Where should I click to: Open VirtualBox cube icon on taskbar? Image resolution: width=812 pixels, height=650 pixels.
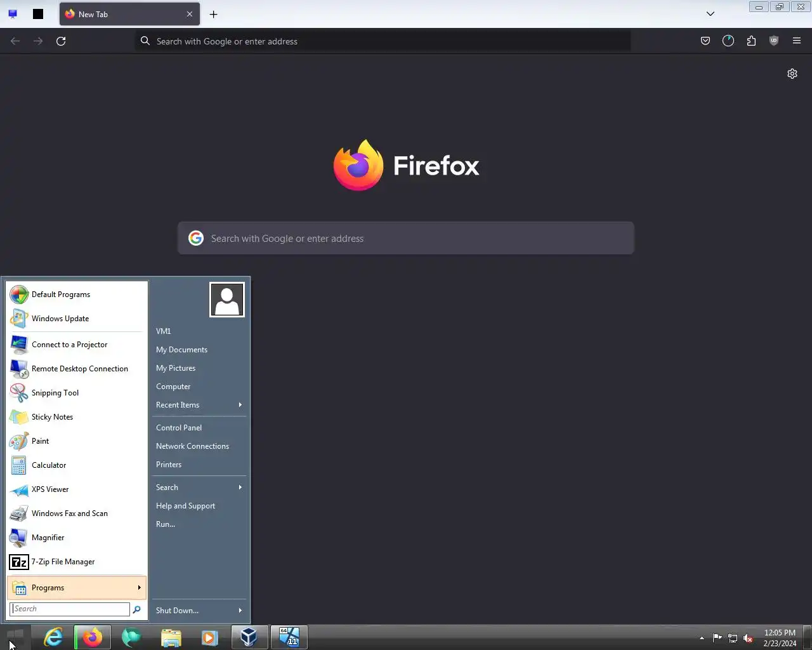tap(249, 637)
